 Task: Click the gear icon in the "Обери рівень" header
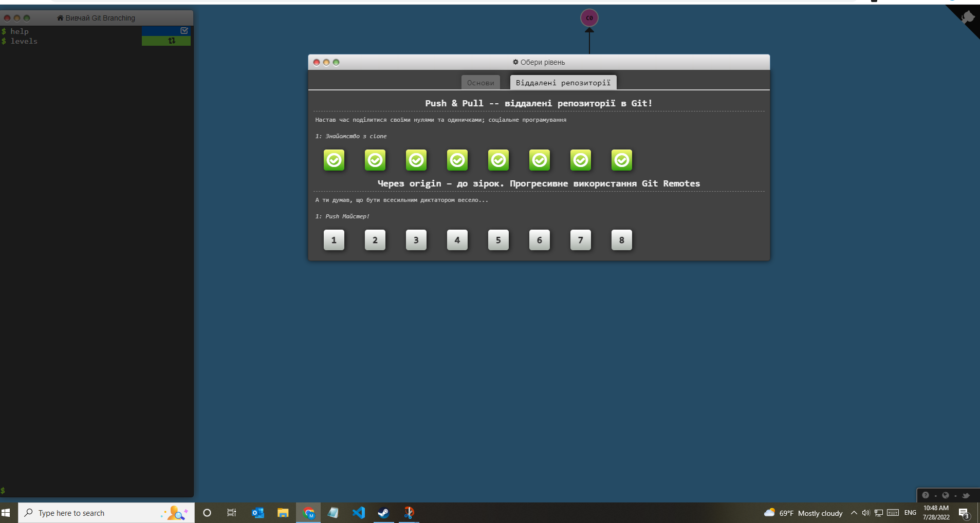pyautogui.click(x=515, y=62)
